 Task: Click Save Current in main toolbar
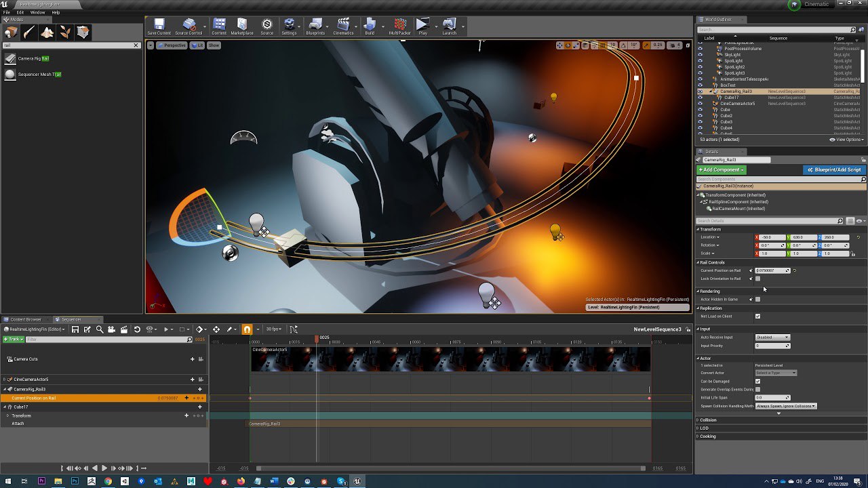[x=159, y=27]
